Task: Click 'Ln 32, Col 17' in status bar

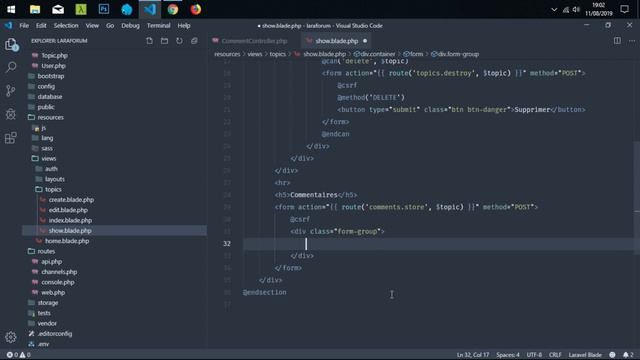Action: [x=473, y=355]
